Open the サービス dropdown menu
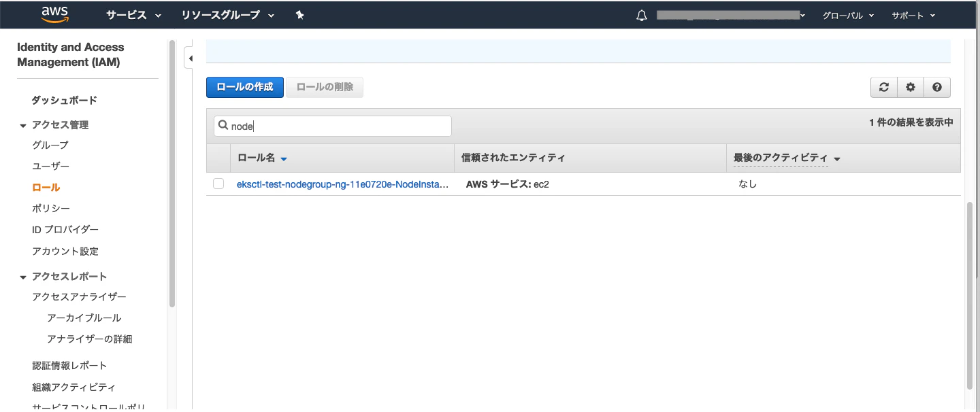Image resolution: width=980 pixels, height=412 pixels. point(128,14)
